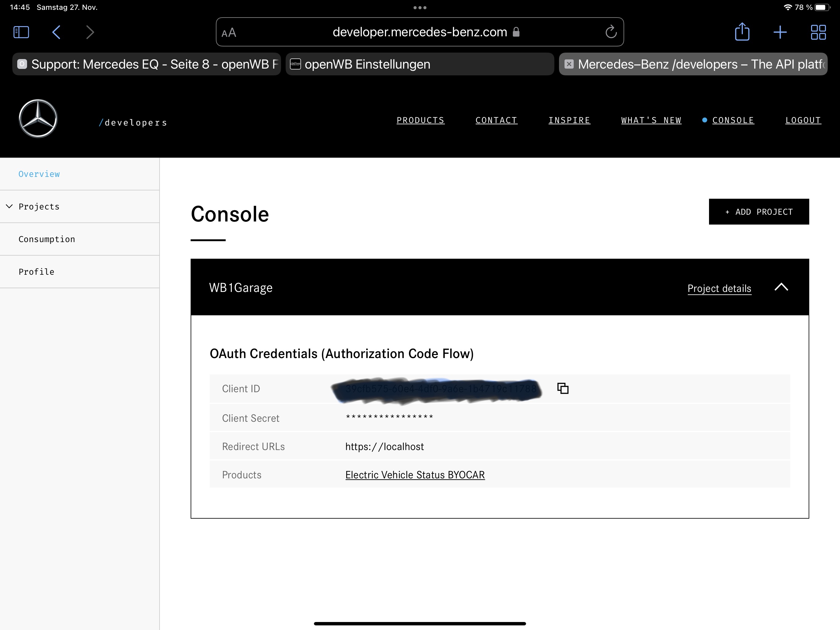
Task: Reload the page with the refresh icon
Action: (611, 32)
